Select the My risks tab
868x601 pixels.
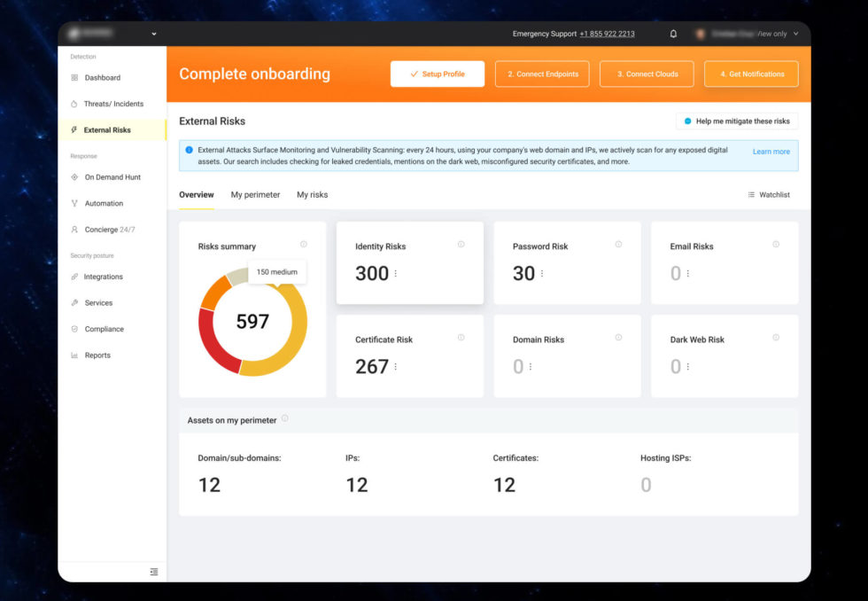pyautogui.click(x=312, y=194)
